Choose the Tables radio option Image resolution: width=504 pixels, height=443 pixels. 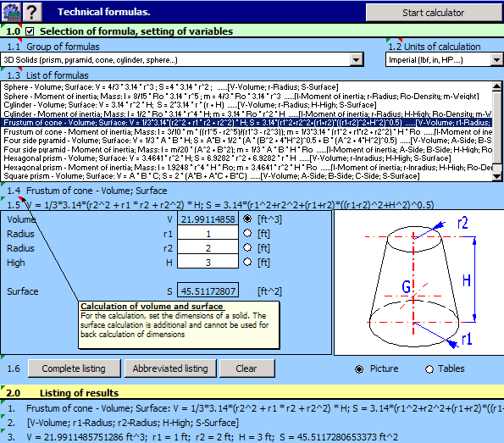click(429, 369)
